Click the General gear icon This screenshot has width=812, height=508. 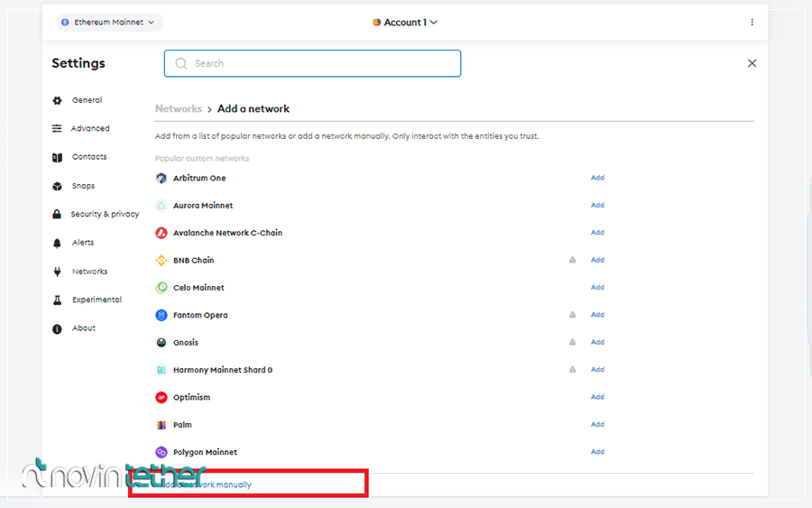click(57, 100)
